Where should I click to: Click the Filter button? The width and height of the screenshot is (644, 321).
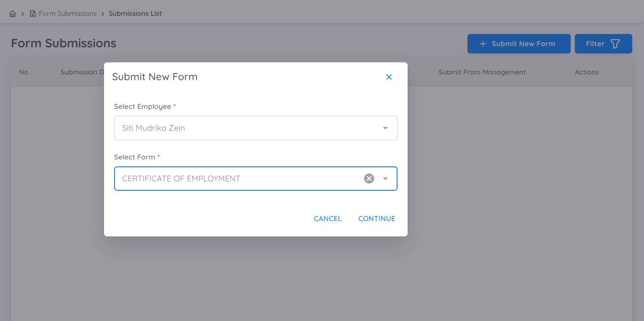click(x=603, y=43)
